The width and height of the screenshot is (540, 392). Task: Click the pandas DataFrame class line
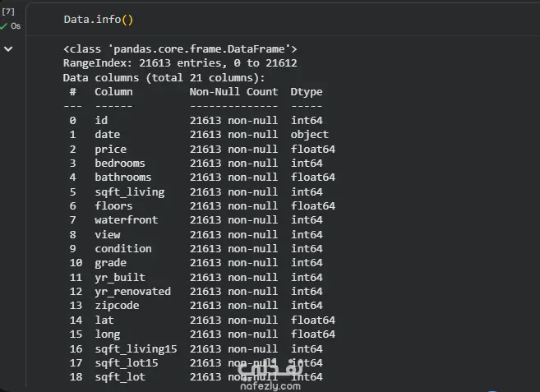tap(180, 49)
